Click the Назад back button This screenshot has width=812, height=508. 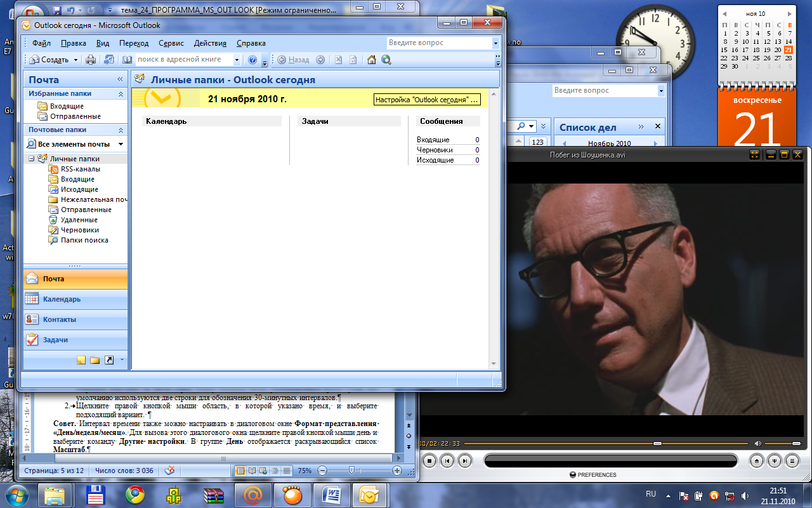tap(293, 60)
